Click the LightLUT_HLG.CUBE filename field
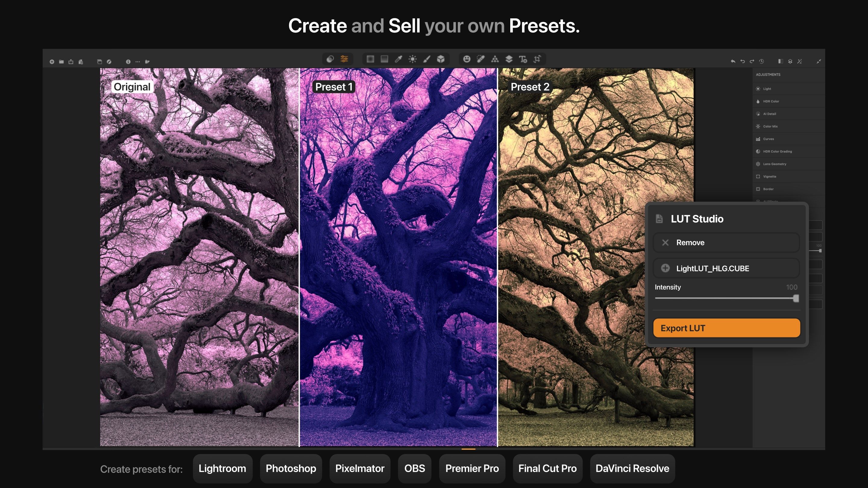Viewport: 868px width, 488px height. click(727, 268)
